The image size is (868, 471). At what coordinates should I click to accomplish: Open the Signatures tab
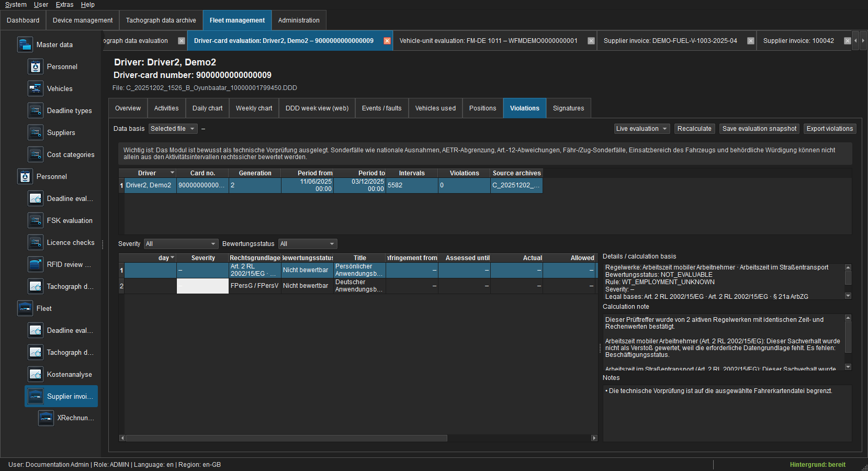(x=568, y=108)
